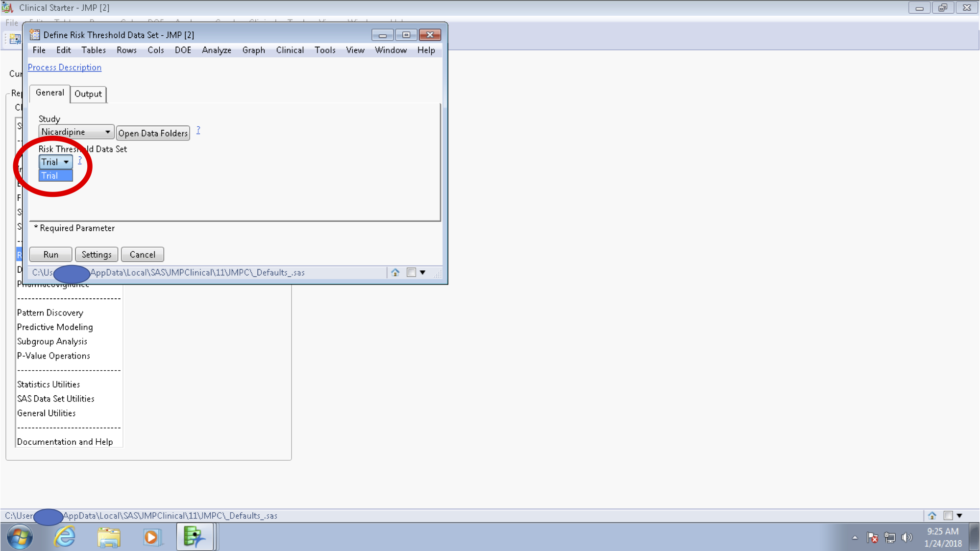The height and width of the screenshot is (551, 980).
Task: Open the Process Description link
Action: click(65, 68)
